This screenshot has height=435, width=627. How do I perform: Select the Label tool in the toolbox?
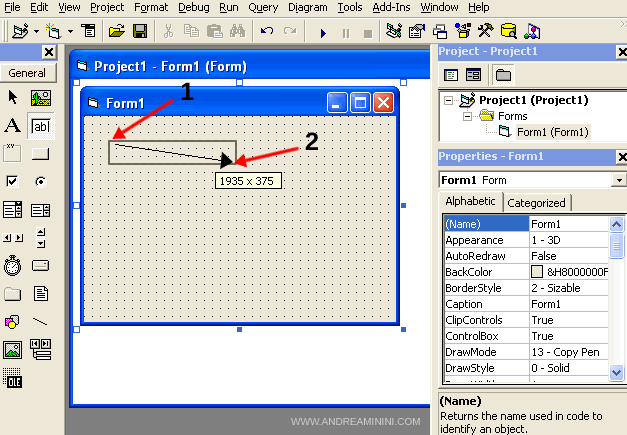[x=13, y=126]
